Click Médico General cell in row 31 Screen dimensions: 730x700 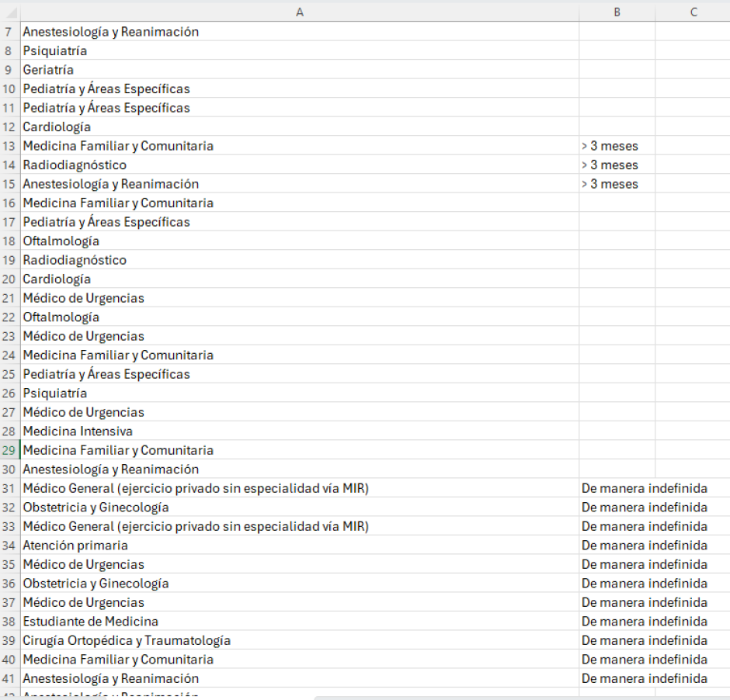coord(299,488)
